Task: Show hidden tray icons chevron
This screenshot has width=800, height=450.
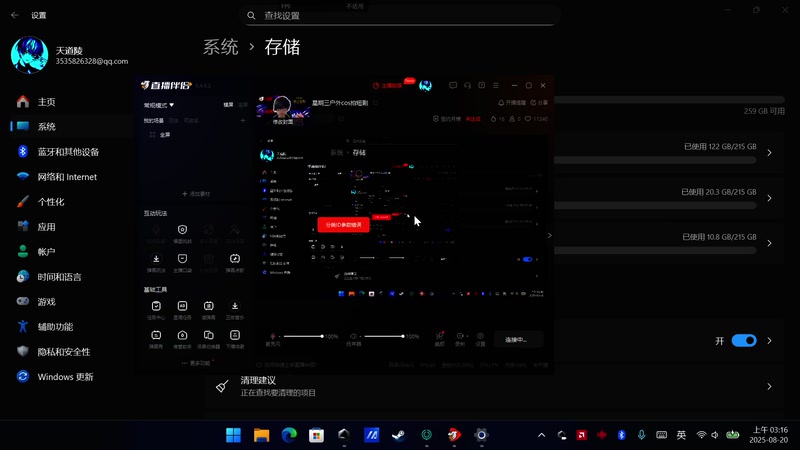Action: [x=541, y=435]
